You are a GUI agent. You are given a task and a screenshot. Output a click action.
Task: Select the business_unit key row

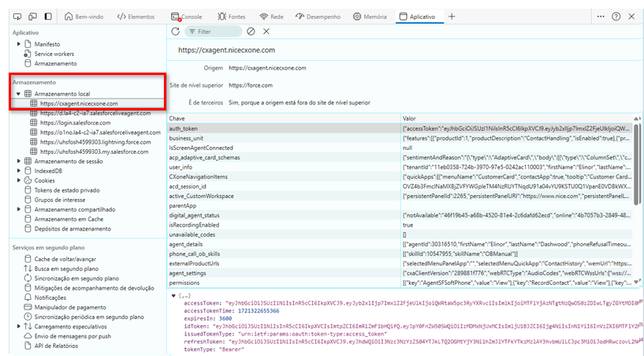tap(400, 138)
